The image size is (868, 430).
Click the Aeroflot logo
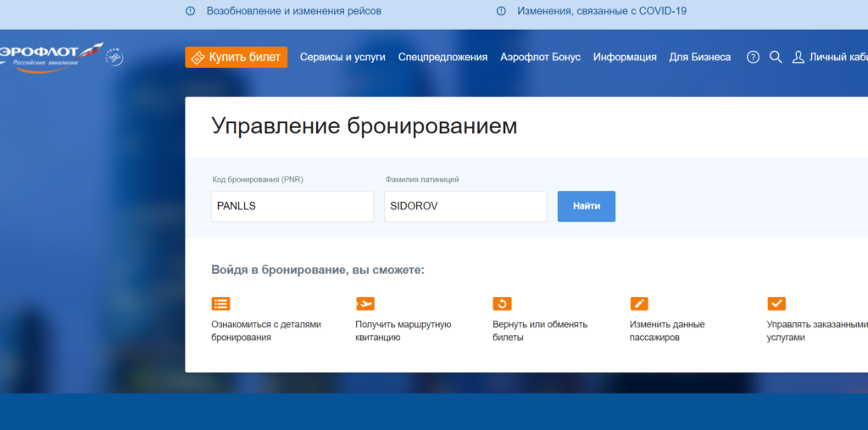pyautogui.click(x=49, y=54)
